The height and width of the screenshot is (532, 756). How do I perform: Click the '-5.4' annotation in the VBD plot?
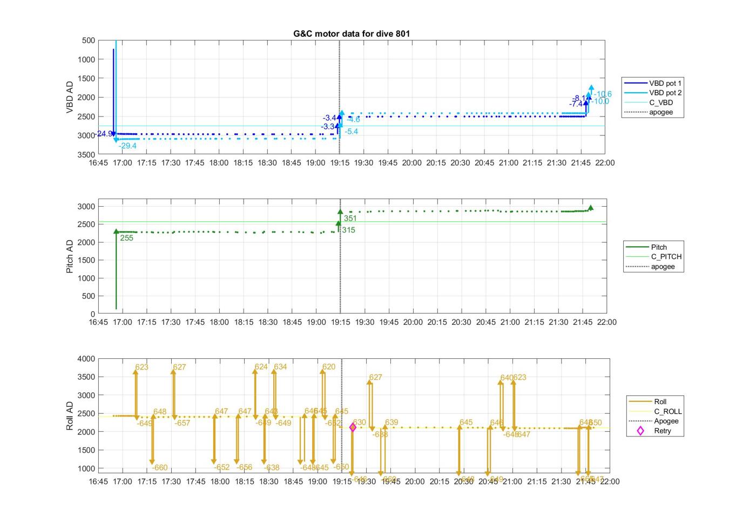[351, 131]
